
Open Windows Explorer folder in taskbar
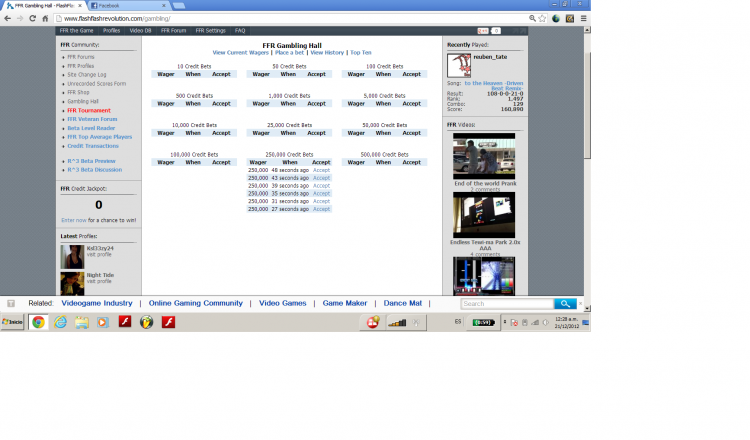click(81, 322)
